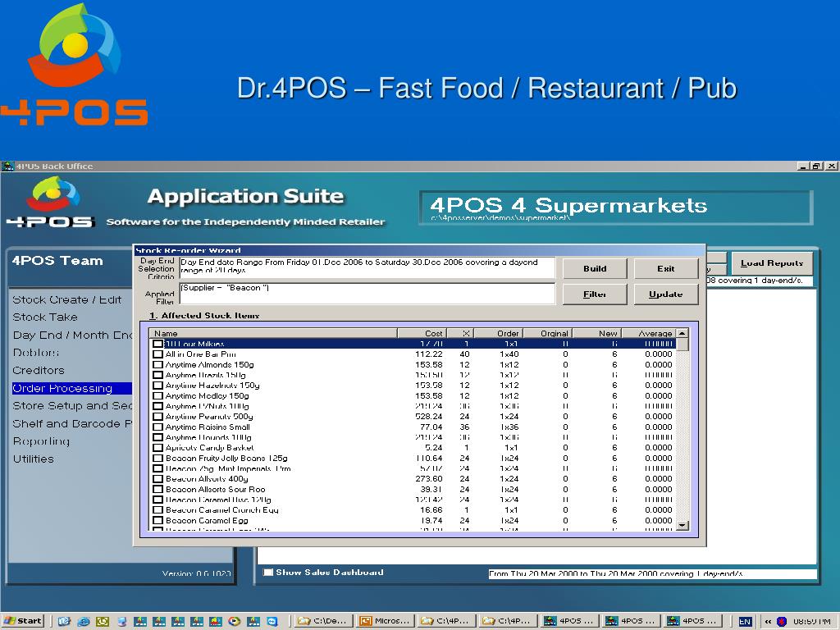Open the Stock Take menu item
Screen dimensions: 840x630
(x=45, y=317)
